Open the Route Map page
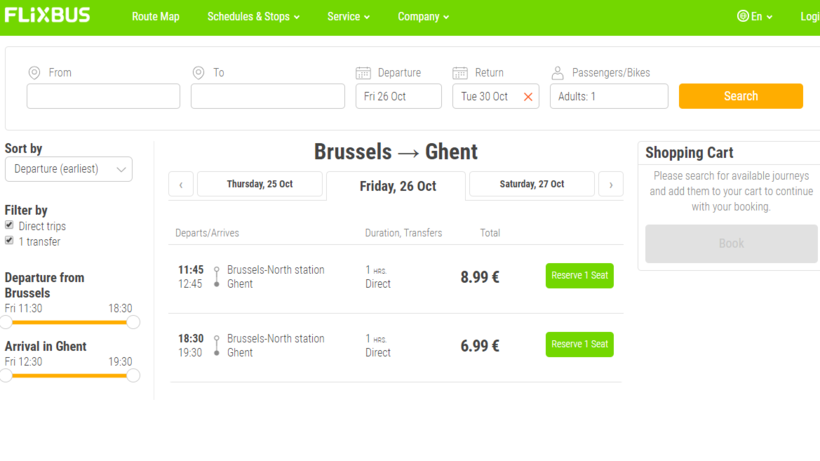Viewport: 820px width, 461px height. tap(155, 17)
